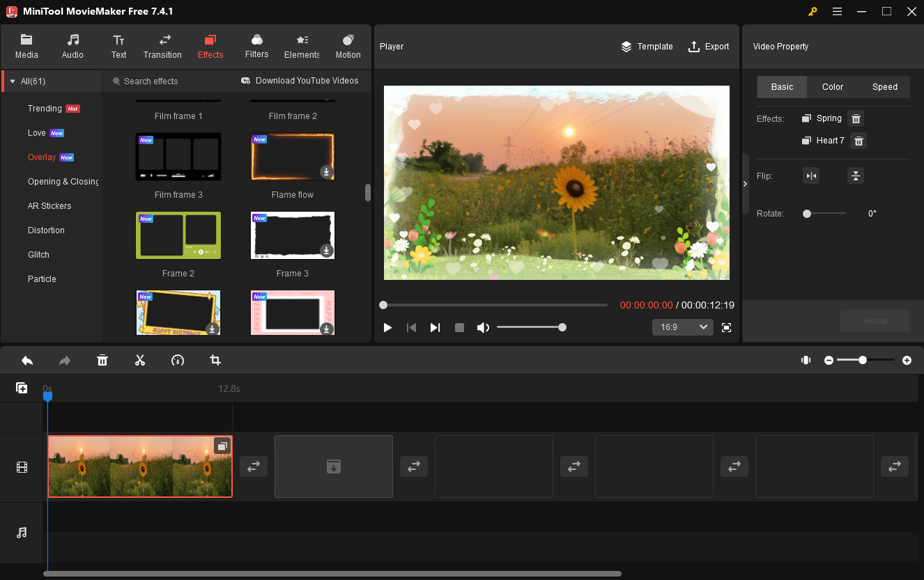Open the Elements tab
Viewport: 924px width, 580px height.
click(302, 47)
